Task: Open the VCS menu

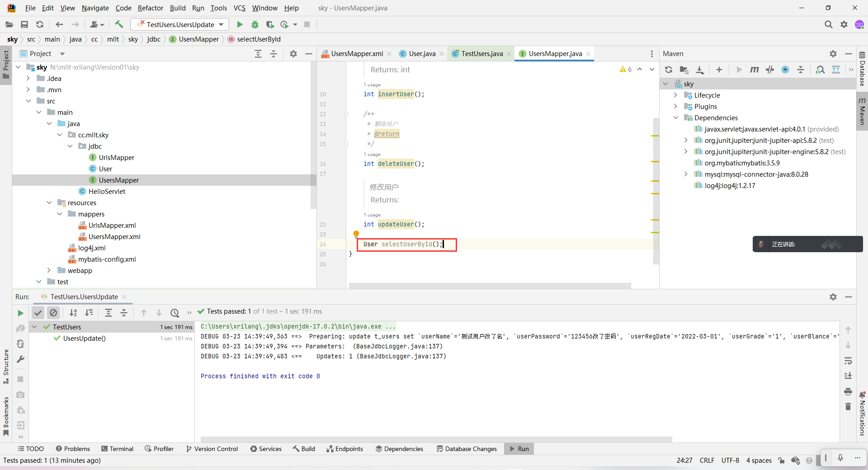Action: (x=240, y=8)
